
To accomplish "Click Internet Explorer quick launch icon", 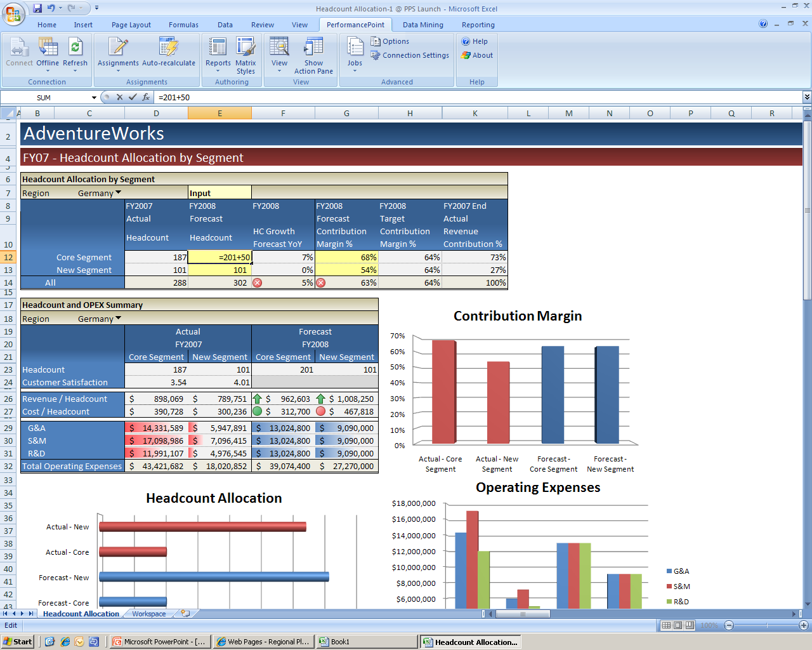I will coord(65,642).
